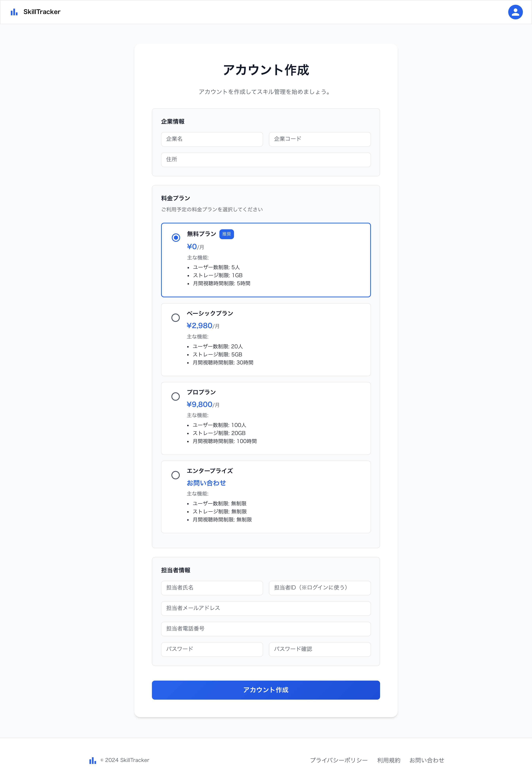Click the お問い合わせ link in footer
The image size is (532, 783).
click(427, 761)
